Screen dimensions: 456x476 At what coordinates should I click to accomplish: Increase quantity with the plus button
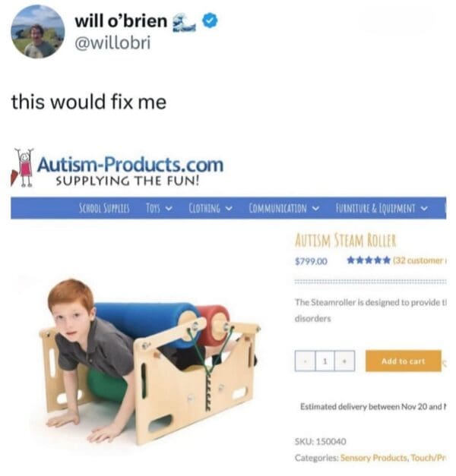tap(344, 361)
